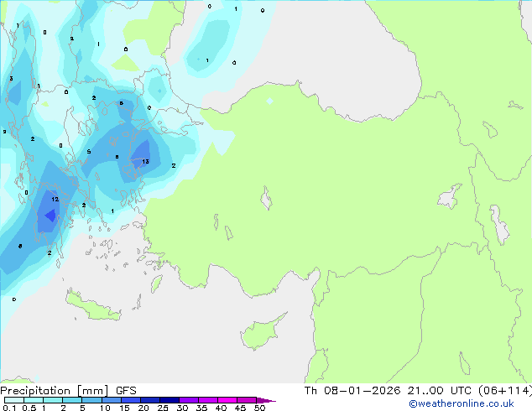Click the '30' legend scale label
The image size is (532, 411).
pyautogui.click(x=183, y=408)
